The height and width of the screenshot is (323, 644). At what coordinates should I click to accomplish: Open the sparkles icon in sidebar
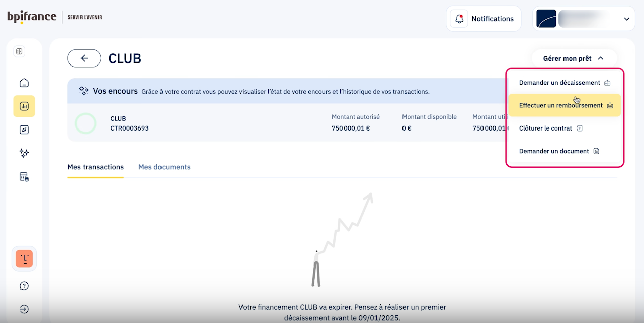click(x=24, y=153)
